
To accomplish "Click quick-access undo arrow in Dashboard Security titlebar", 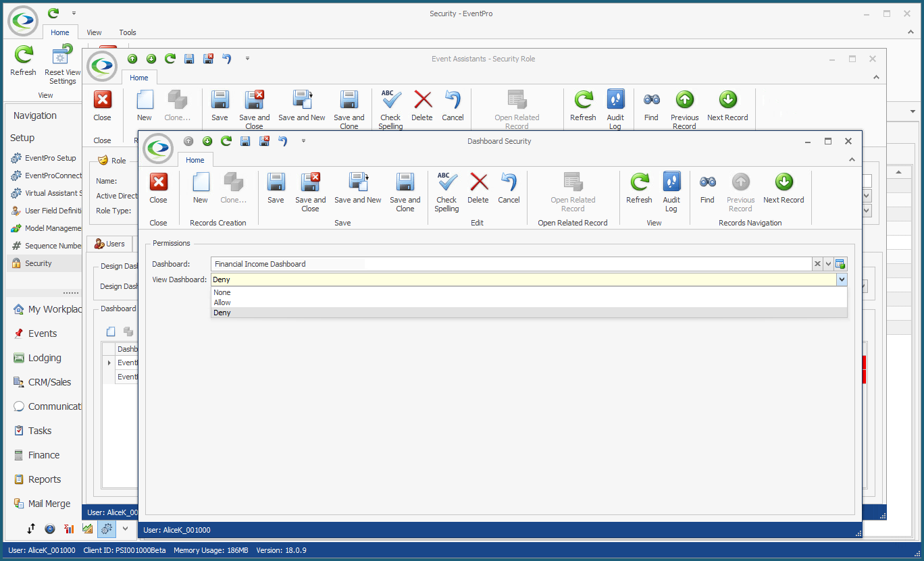I will coord(283,141).
